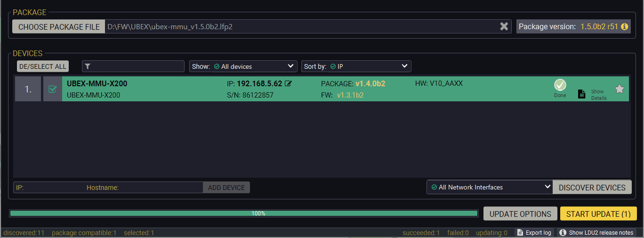This screenshot has height=238, width=644.
Task: Click the device filter text field
Action: click(133, 66)
